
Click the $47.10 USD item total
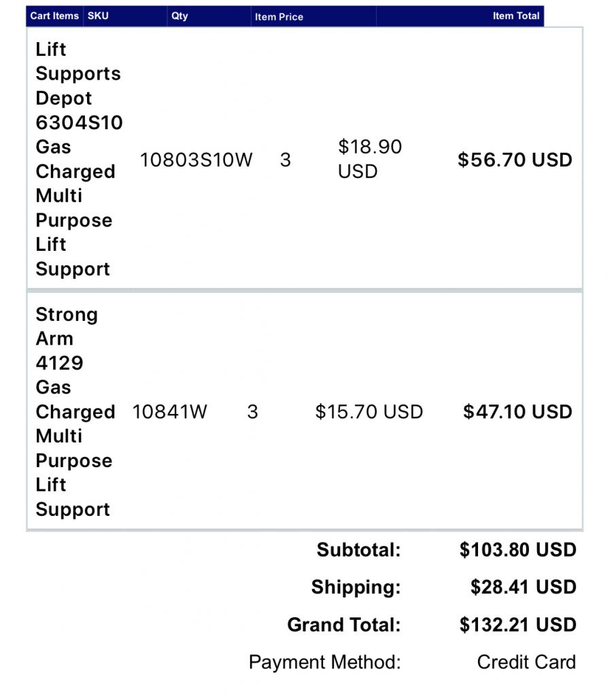(517, 412)
